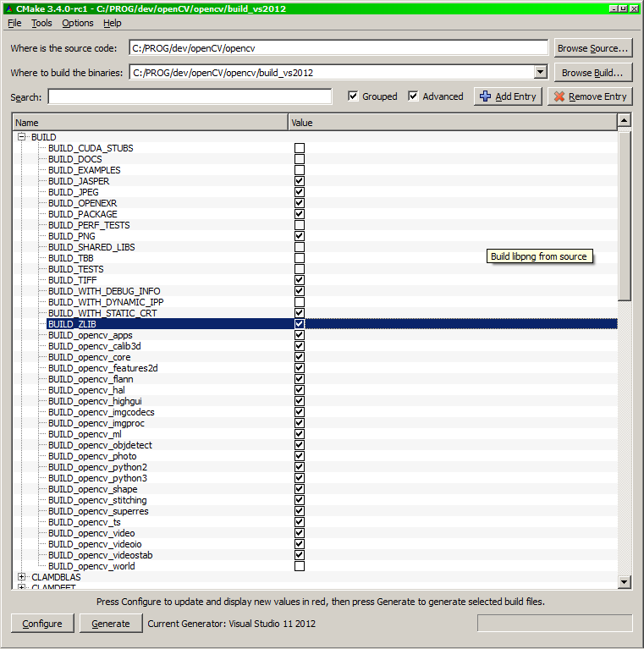Screen dimensions: 644x649
Task: Toggle the Advanced checkbox
Action: coord(413,96)
